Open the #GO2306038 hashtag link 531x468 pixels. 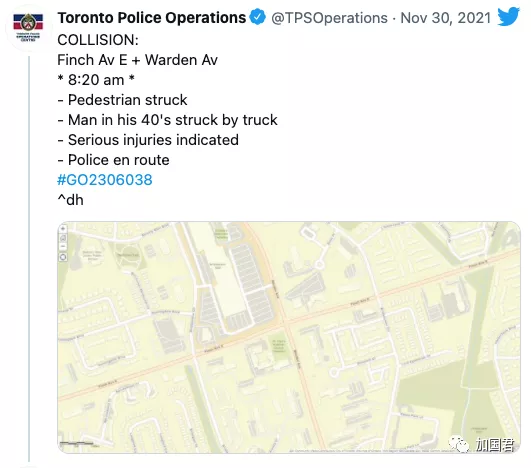105,180
